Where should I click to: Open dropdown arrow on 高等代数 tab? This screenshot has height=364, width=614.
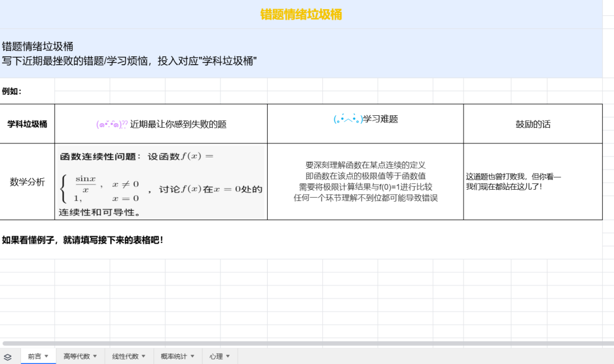94,357
